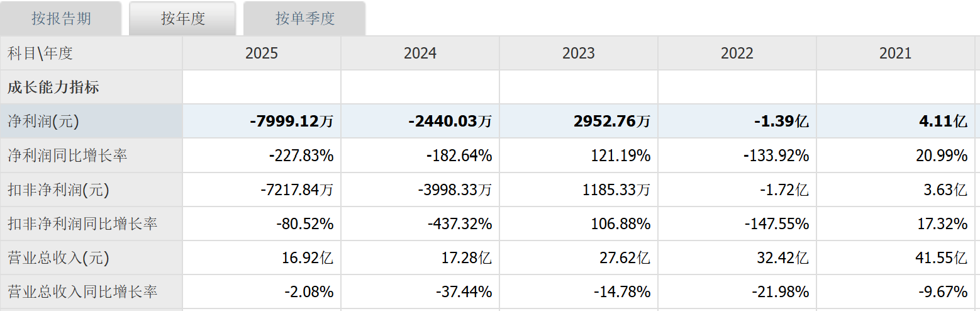Image resolution: width=980 pixels, height=311 pixels.
Task: Click the 2024 year column header
Action: point(420,53)
